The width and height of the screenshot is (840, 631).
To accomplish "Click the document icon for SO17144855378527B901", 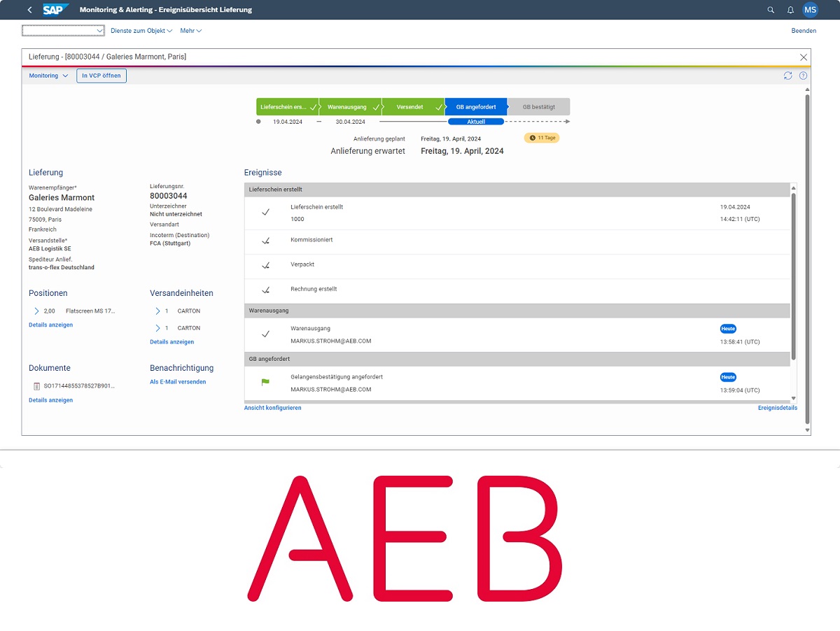I will pos(36,385).
